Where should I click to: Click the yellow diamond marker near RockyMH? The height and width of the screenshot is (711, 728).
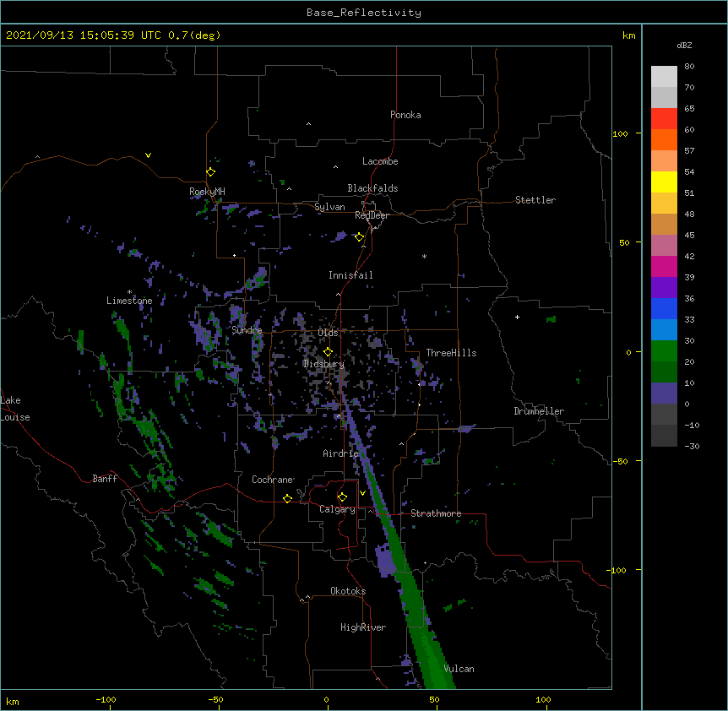click(x=210, y=172)
